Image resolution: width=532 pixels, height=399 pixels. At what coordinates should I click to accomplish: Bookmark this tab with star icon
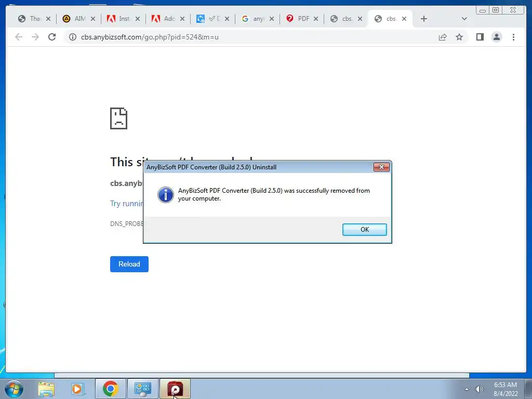459,37
